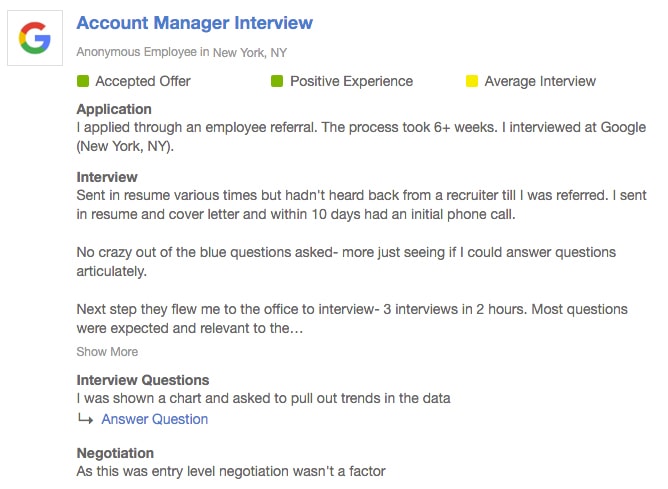Screen dimensions: 668x489
Task: Click the Accepted Offer label
Action: coord(143,81)
